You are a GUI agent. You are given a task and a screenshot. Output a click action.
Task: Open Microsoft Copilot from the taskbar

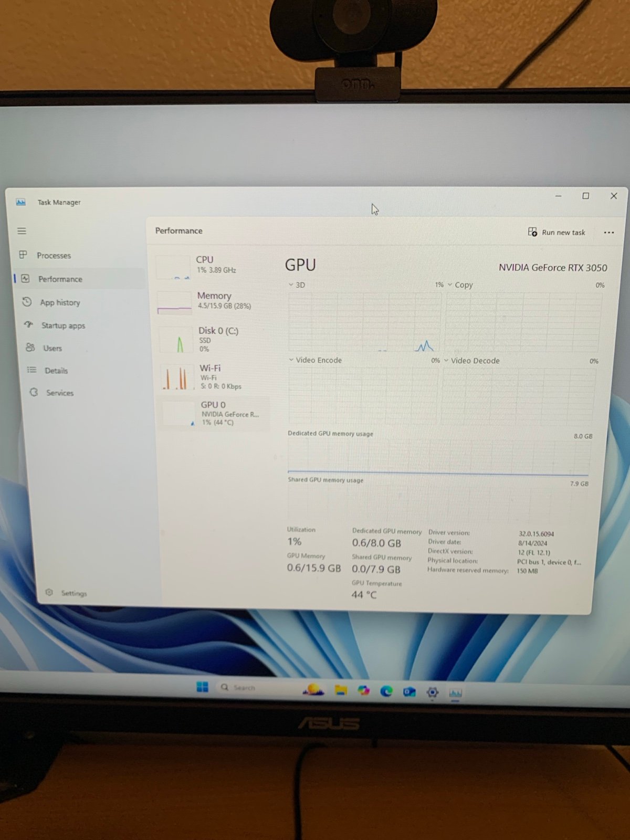click(363, 691)
